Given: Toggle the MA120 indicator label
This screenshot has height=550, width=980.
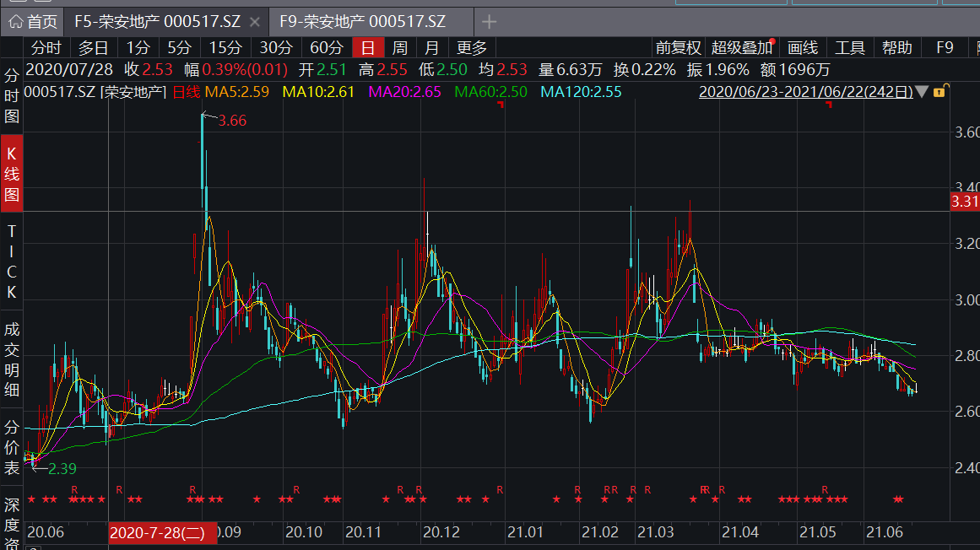Looking at the screenshot, I should click(581, 92).
